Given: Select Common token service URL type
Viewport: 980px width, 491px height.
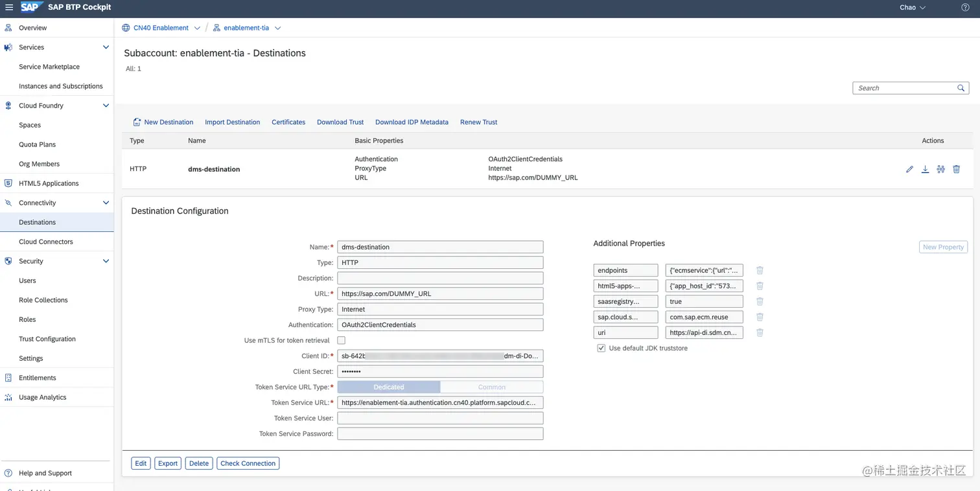Looking at the screenshot, I should (491, 387).
